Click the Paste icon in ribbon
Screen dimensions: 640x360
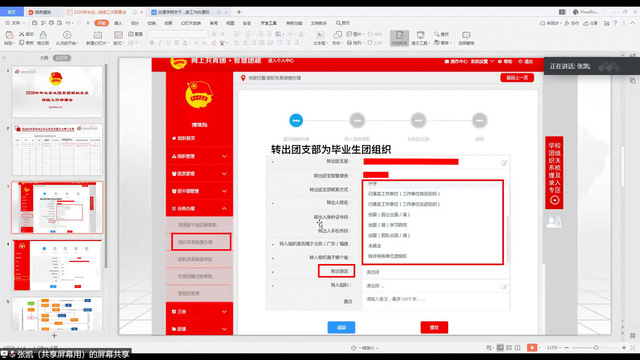[9, 36]
